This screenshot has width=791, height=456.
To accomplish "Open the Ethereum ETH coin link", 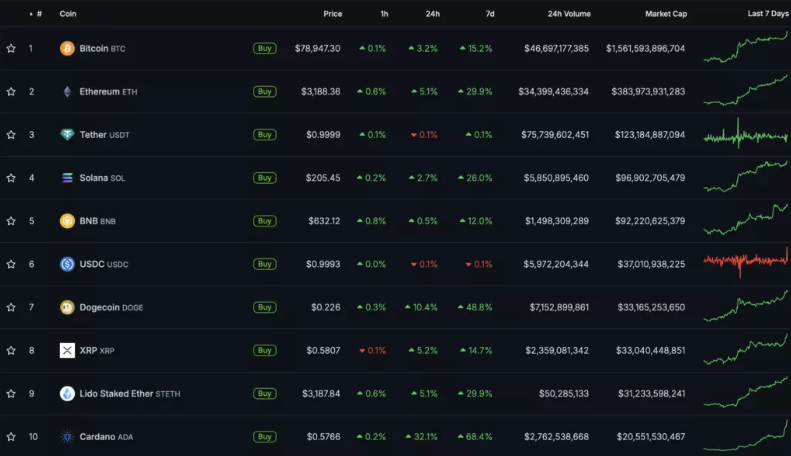I will pyautogui.click(x=108, y=91).
